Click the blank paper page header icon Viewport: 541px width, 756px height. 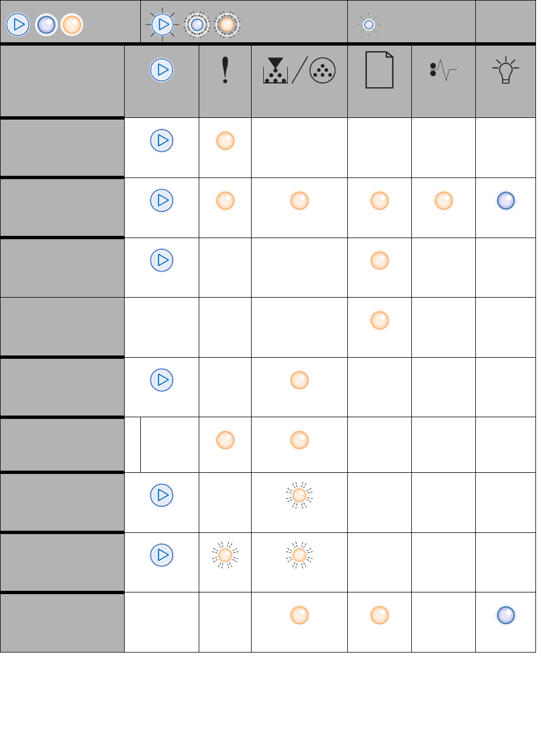coord(379,70)
